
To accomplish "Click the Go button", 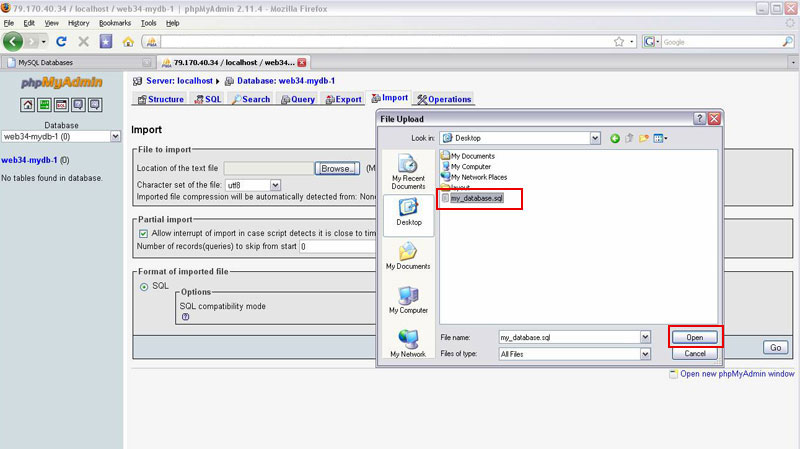I will pyautogui.click(x=776, y=347).
